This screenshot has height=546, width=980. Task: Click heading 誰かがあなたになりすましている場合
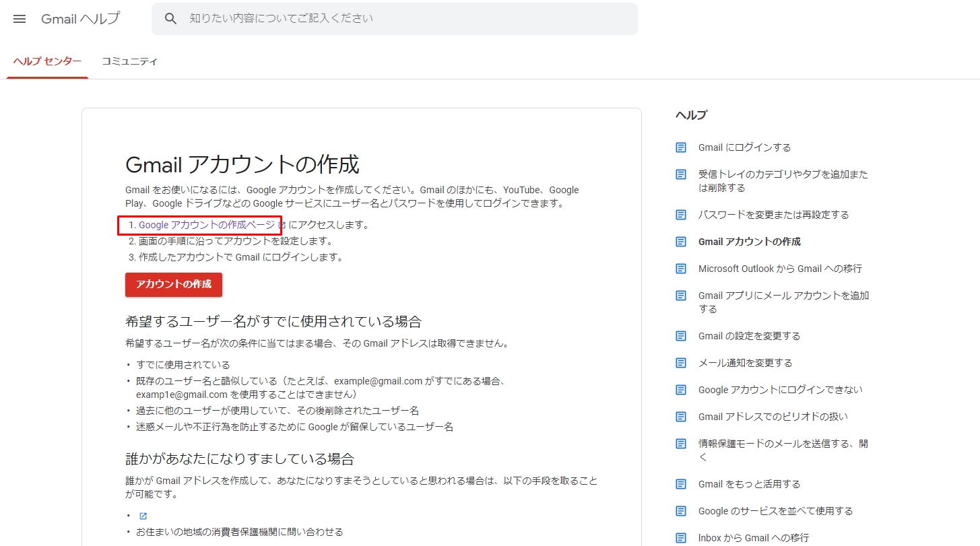pyautogui.click(x=240, y=459)
